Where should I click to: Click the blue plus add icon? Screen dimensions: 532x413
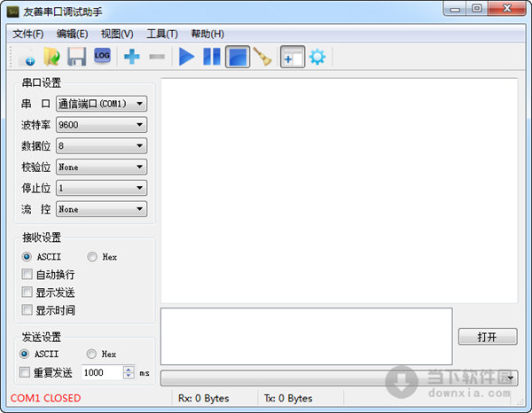click(x=131, y=57)
